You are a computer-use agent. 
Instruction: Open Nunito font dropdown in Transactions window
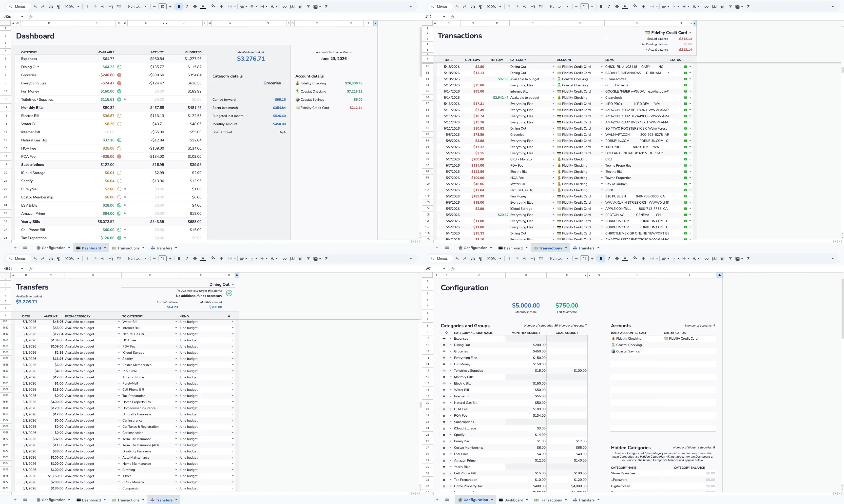559,6
